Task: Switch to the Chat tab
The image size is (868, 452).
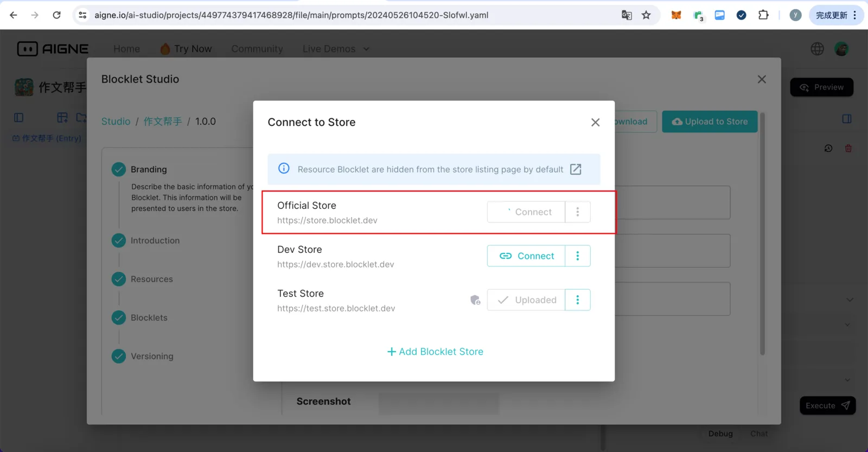Action: point(759,434)
